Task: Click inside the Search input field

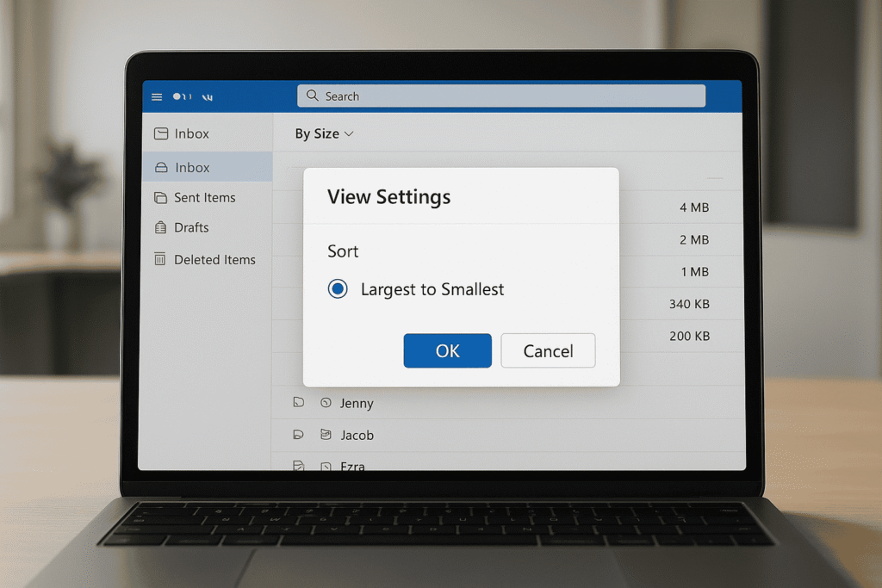Action: click(x=500, y=96)
